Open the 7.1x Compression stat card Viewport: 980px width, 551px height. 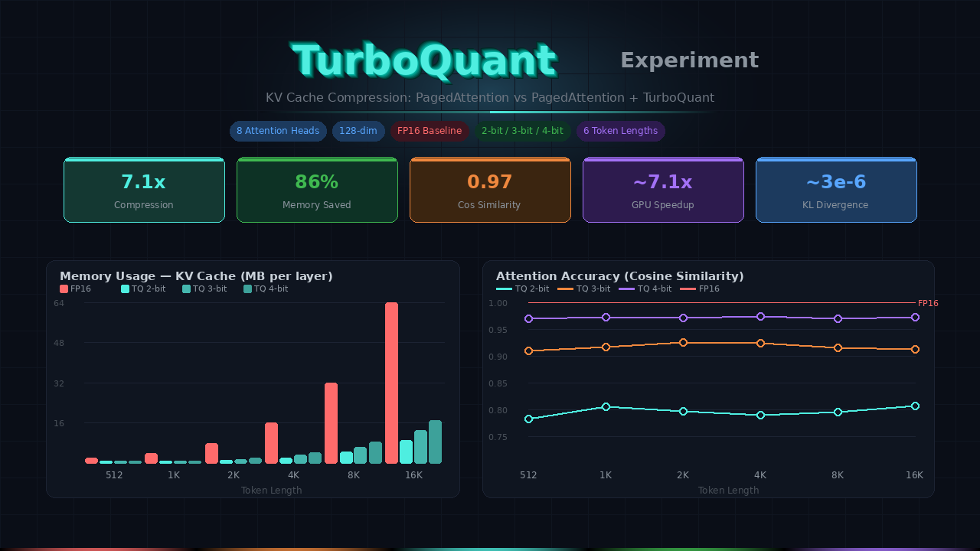click(x=144, y=190)
